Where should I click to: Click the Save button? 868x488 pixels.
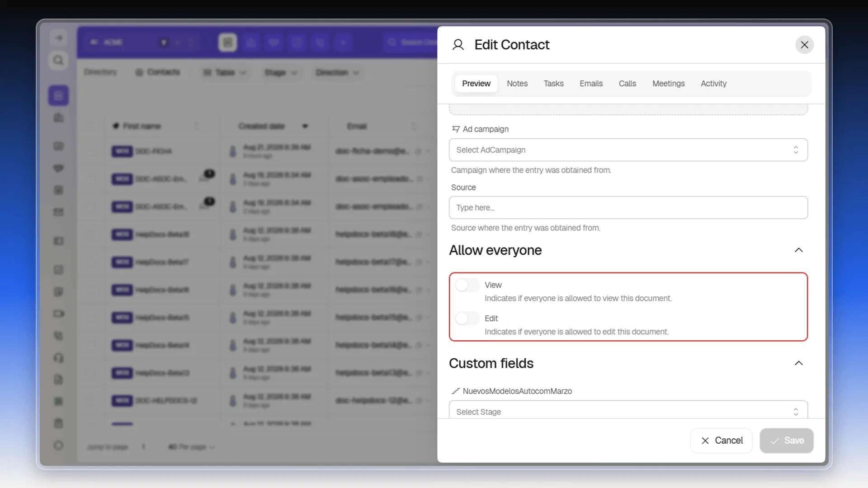pyautogui.click(x=786, y=441)
